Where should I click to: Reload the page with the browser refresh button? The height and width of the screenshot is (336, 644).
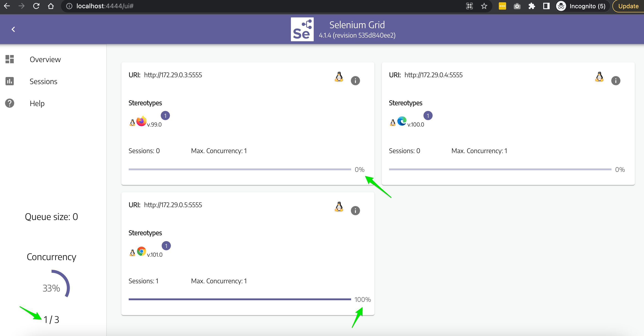[x=36, y=6]
